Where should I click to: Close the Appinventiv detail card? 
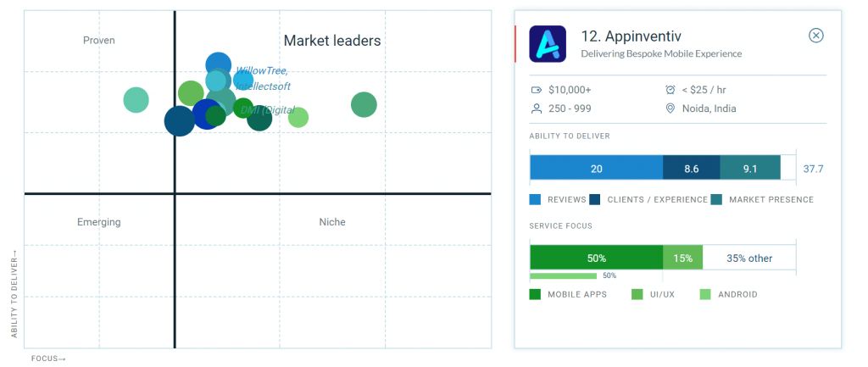pos(816,36)
